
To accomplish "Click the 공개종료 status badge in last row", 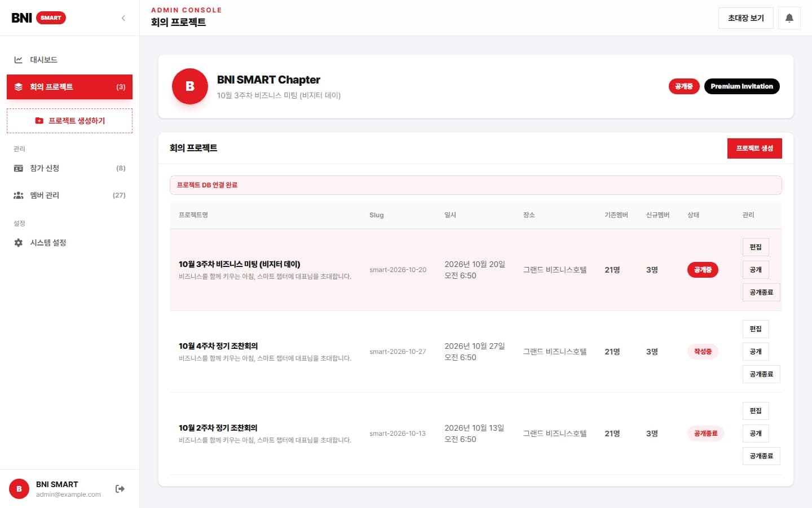I will (x=705, y=433).
